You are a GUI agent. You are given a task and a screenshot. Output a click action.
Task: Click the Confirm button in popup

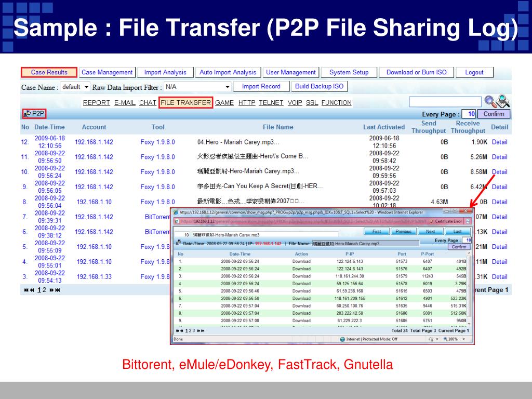pyautogui.click(x=459, y=247)
